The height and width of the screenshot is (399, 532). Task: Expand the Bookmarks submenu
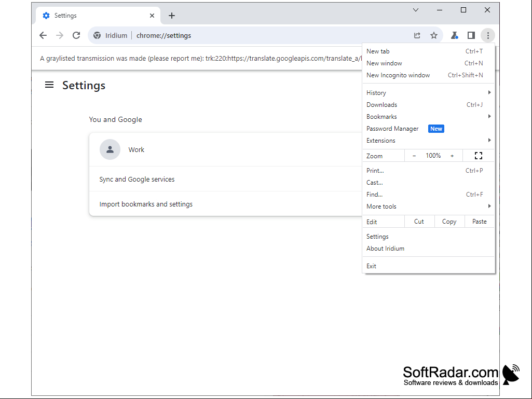coord(429,116)
